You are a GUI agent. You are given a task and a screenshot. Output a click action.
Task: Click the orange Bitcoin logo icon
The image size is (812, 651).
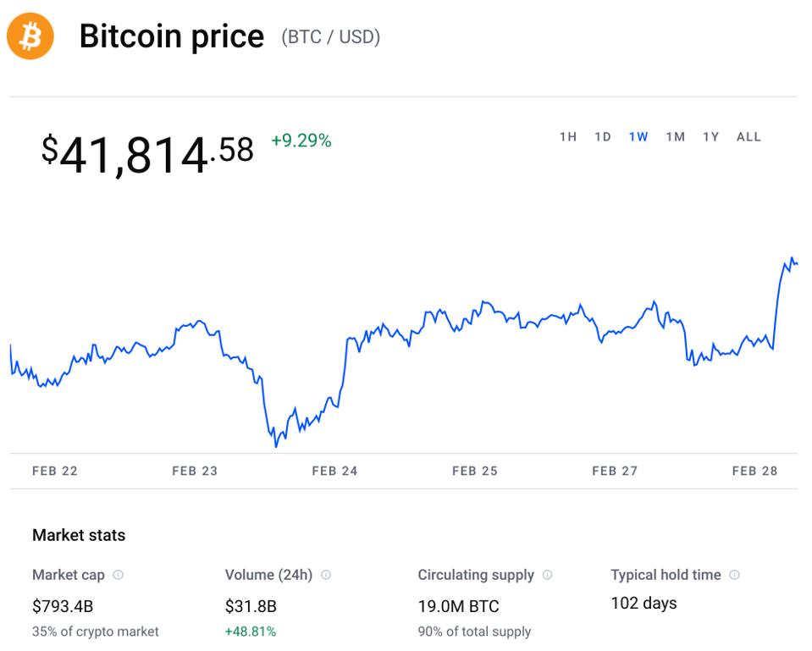[30, 36]
